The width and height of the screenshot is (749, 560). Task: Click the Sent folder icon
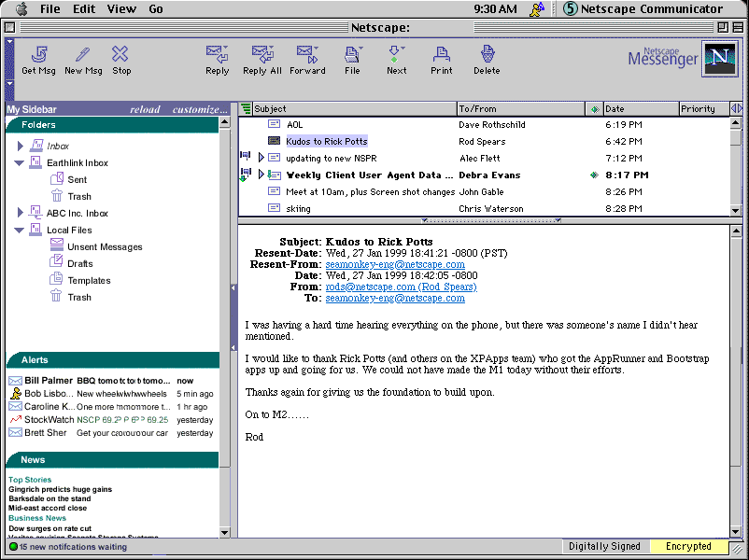point(57,179)
